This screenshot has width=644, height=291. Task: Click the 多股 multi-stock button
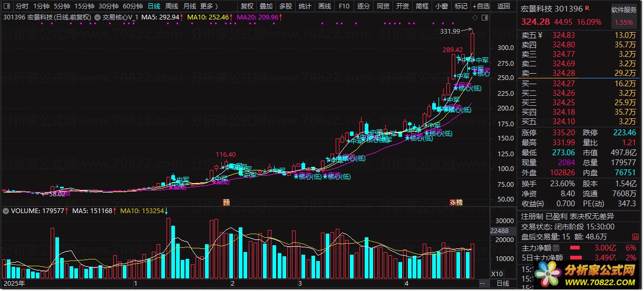tap(286, 6)
